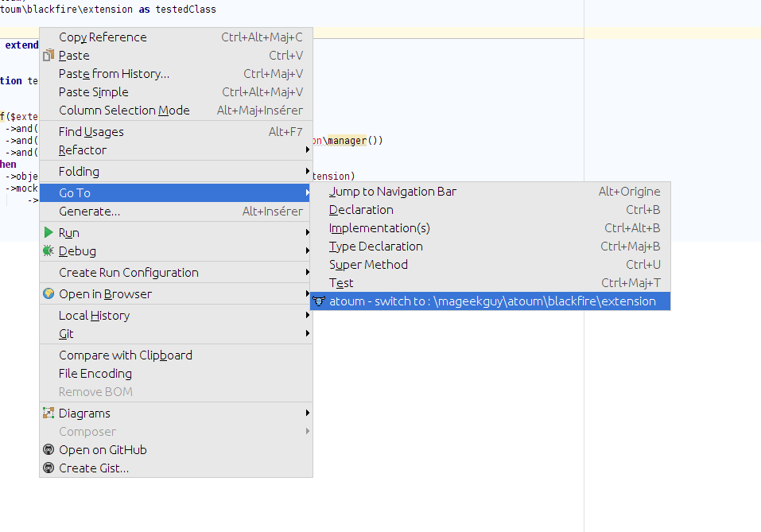Click the testedClass alias in code
This screenshot has height=532, width=761.
click(185, 10)
